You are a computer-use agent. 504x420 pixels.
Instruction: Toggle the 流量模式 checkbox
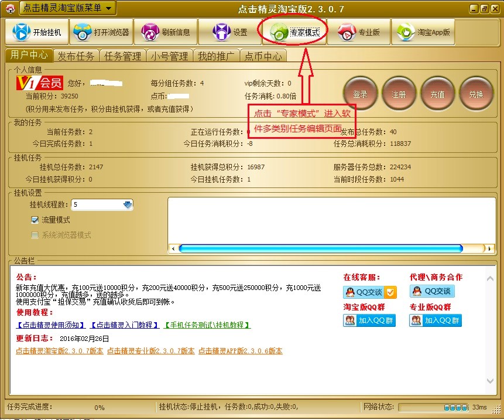(35, 220)
